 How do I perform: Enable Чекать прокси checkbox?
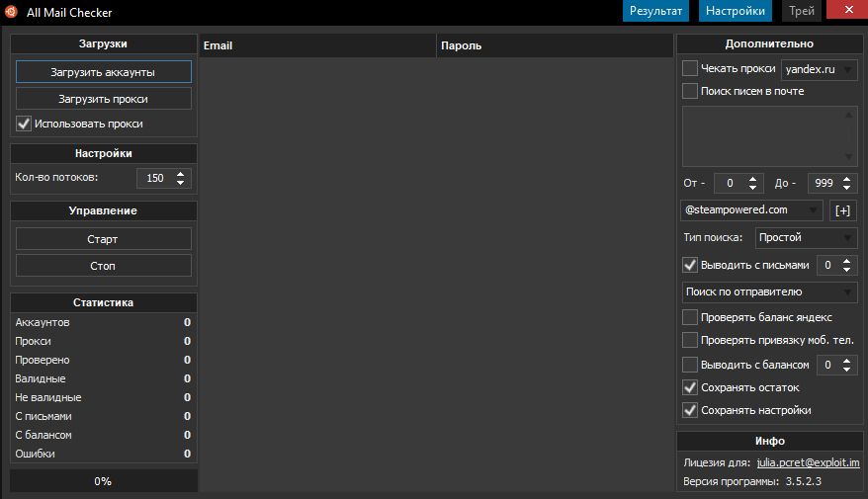point(690,68)
